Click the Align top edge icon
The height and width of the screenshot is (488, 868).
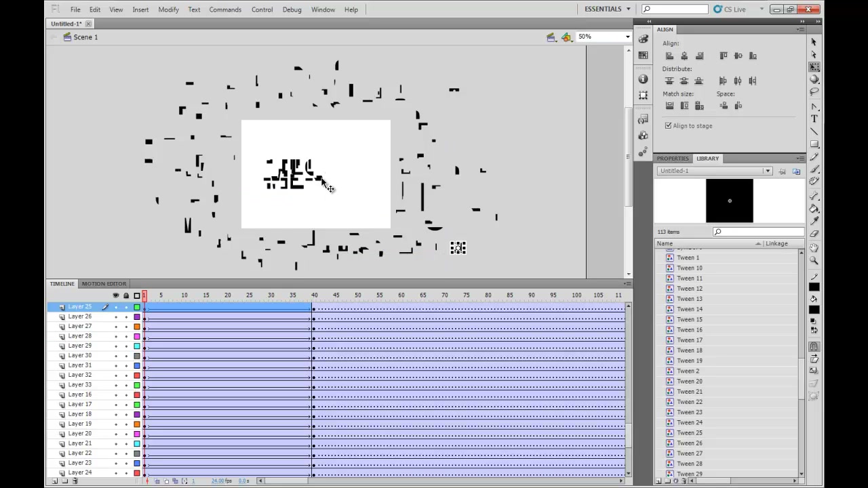[724, 56]
